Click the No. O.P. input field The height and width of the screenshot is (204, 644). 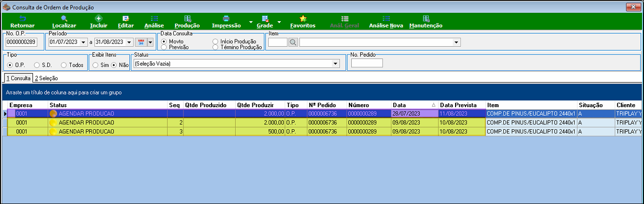click(x=22, y=42)
